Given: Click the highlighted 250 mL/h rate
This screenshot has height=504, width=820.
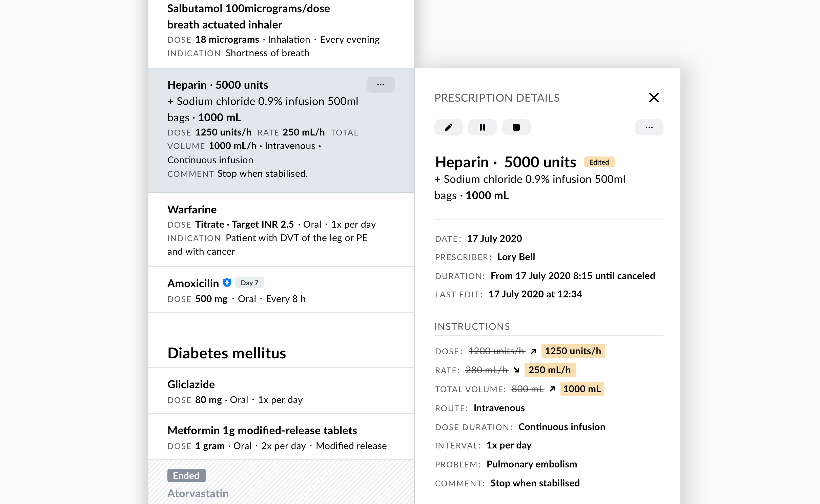Looking at the screenshot, I should click(550, 370).
